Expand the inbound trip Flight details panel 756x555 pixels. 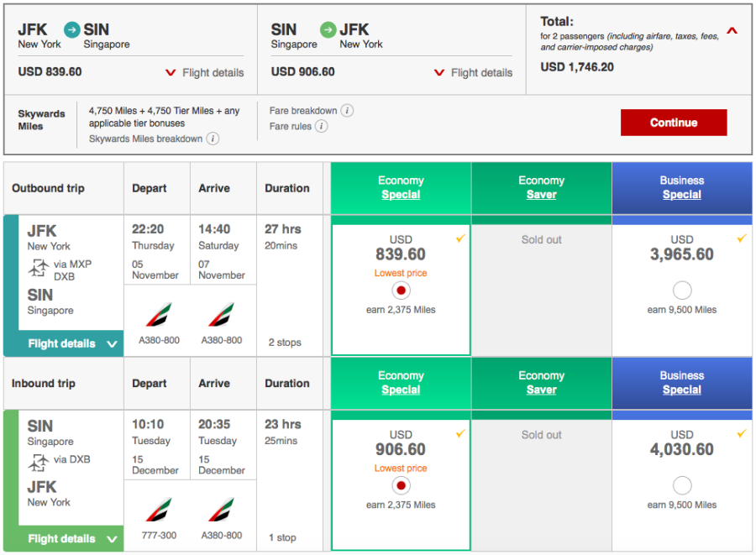point(71,539)
